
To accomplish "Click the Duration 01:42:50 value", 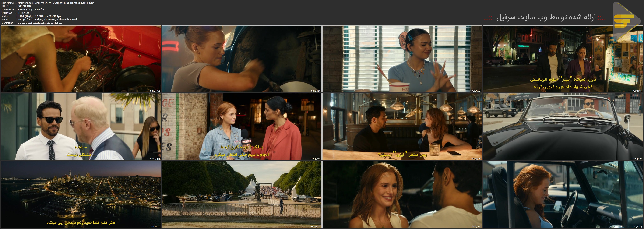I will pyautogui.click(x=23, y=13).
